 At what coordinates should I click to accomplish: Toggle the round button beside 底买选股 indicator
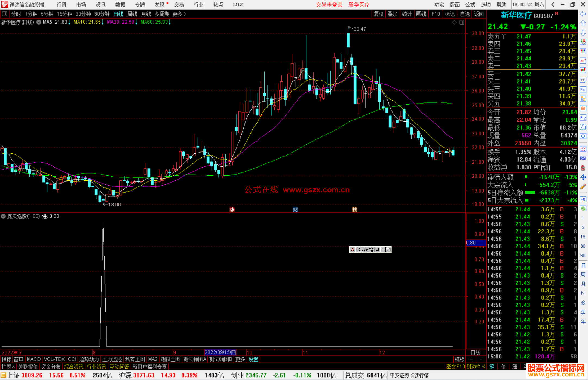click(x=3, y=216)
